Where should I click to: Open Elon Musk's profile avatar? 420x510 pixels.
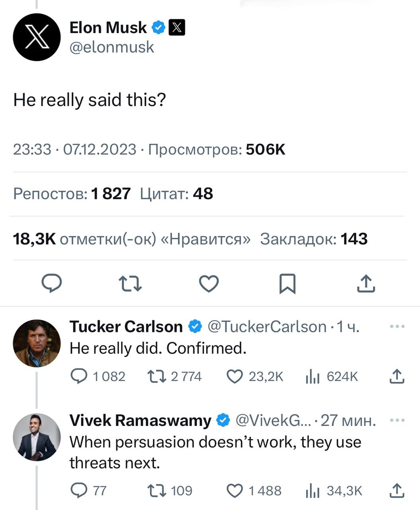[37, 37]
